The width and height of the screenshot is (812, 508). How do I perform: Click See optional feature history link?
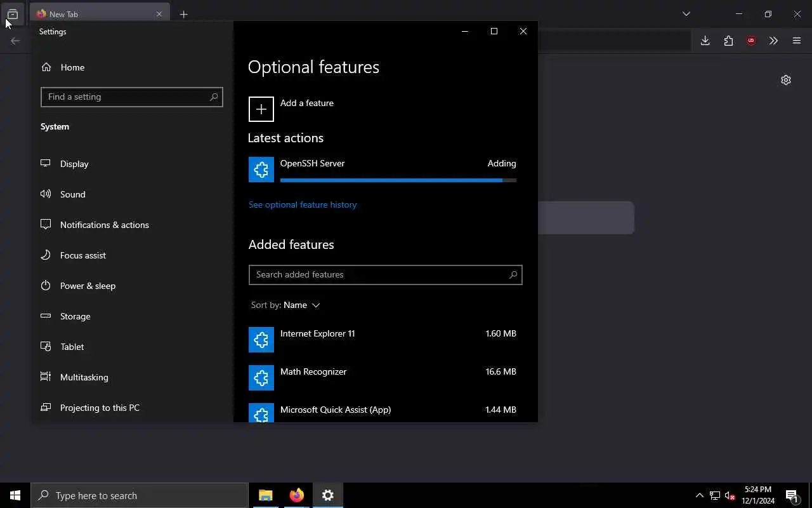coord(303,204)
